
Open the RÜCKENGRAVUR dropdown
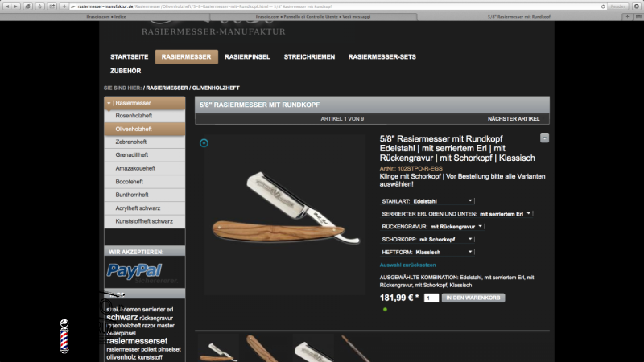[x=456, y=227]
